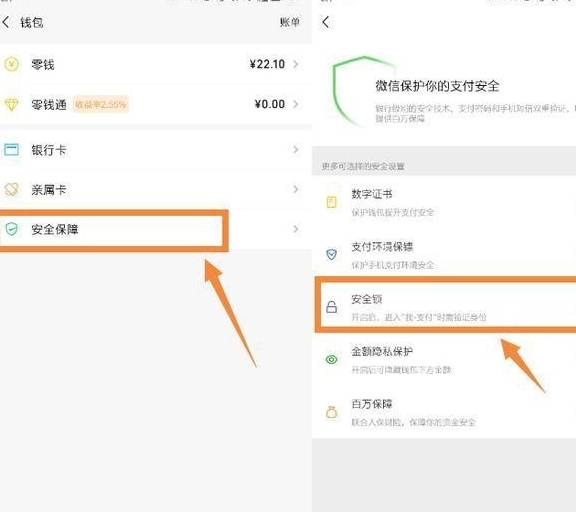Tap the 零钱 coin icon
Screen dimensions: 576x512
(12, 65)
